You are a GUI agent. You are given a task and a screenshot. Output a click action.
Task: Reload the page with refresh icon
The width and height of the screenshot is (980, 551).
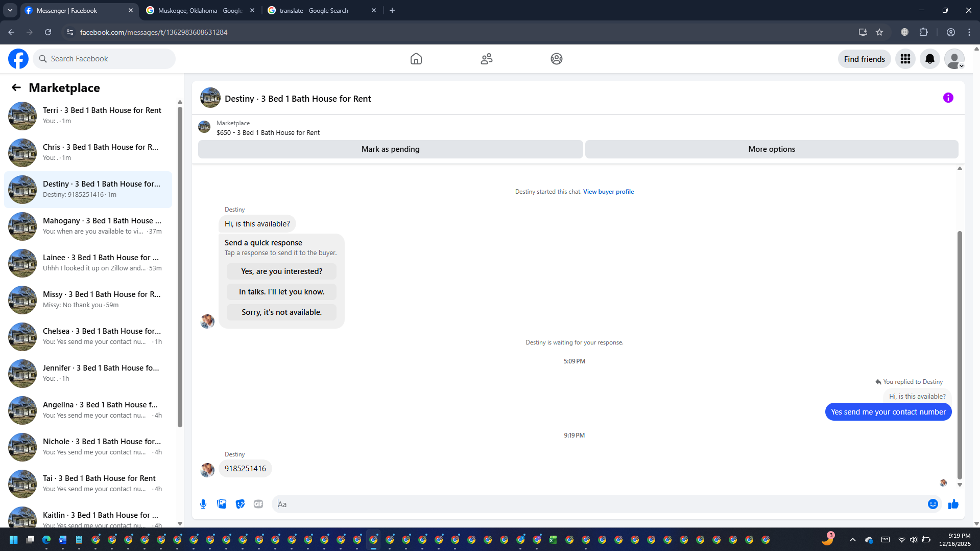click(48, 32)
